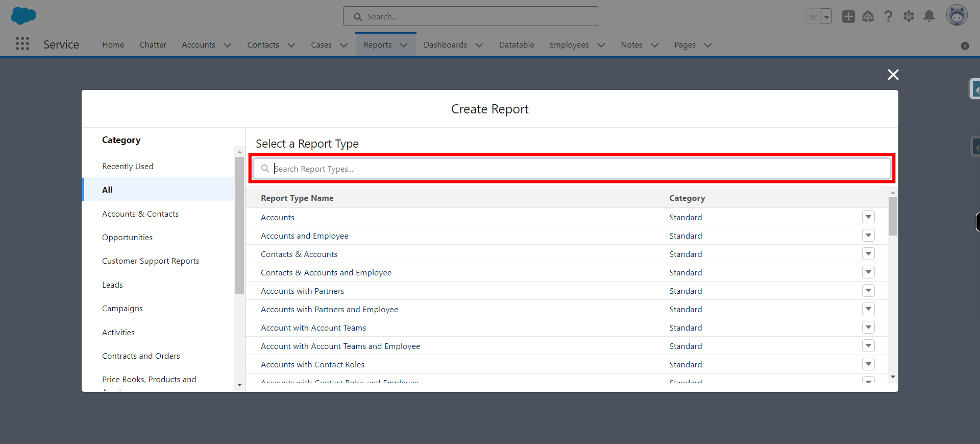Click the Salesforce cloud logo
This screenshot has width=980, height=444.
pos(23,16)
